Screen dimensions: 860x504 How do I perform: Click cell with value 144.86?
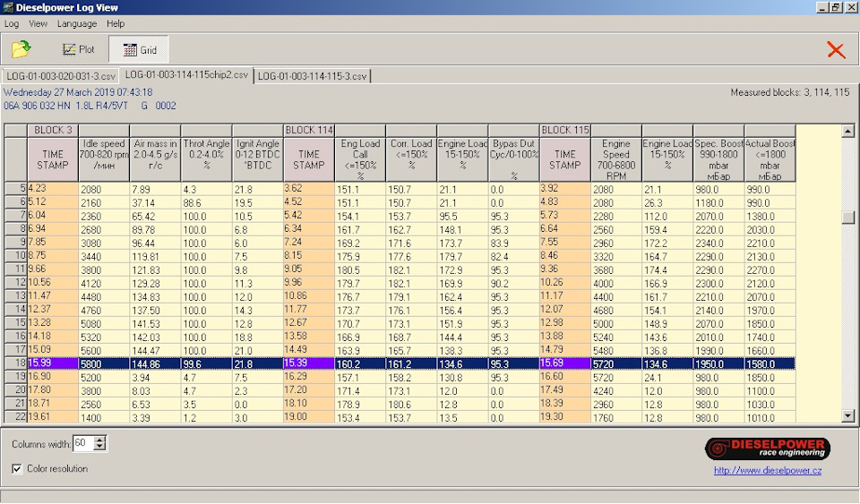(155, 363)
